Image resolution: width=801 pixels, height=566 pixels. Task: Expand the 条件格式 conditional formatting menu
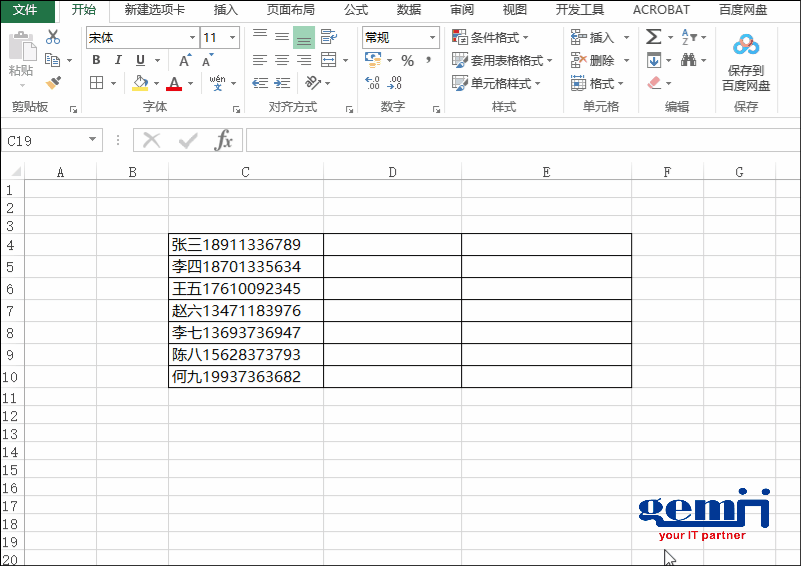(x=500, y=37)
